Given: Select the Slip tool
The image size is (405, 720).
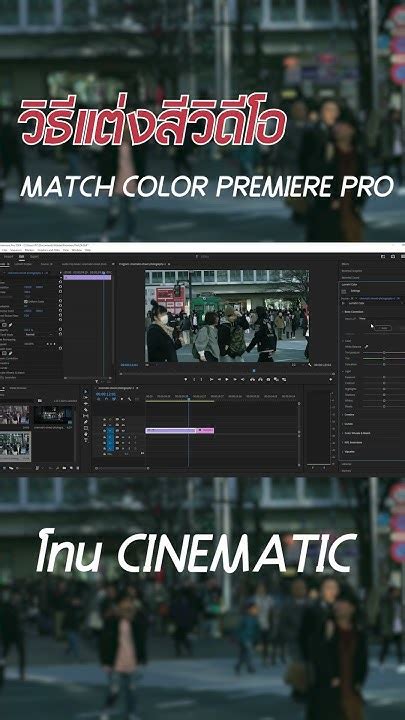Looking at the screenshot, I should pyautogui.click(x=85, y=416).
